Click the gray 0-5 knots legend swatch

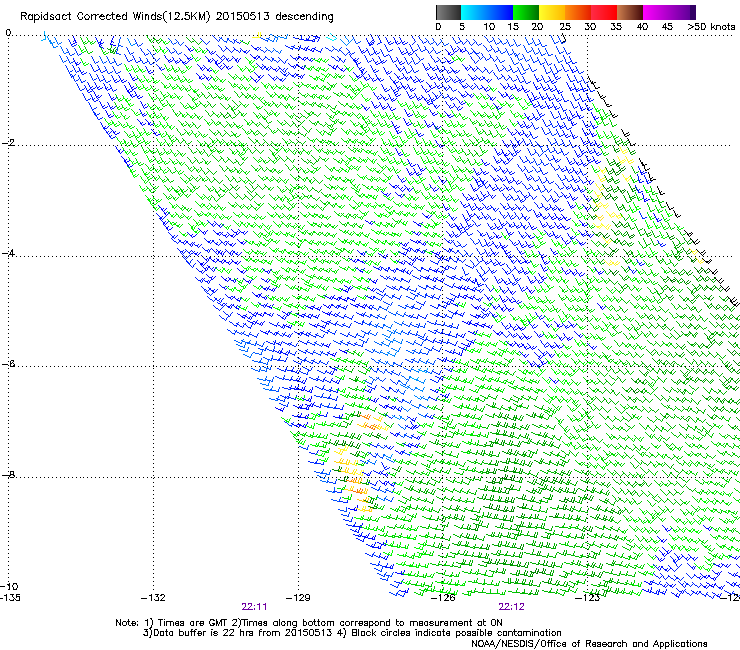(448, 12)
